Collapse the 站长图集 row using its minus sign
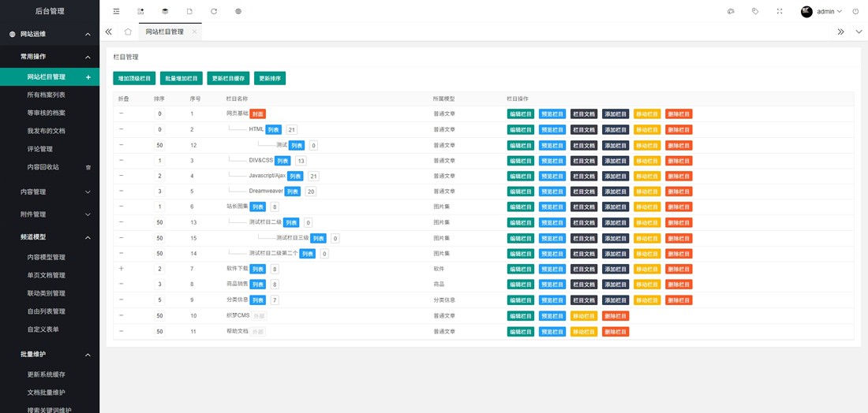 pyautogui.click(x=122, y=206)
